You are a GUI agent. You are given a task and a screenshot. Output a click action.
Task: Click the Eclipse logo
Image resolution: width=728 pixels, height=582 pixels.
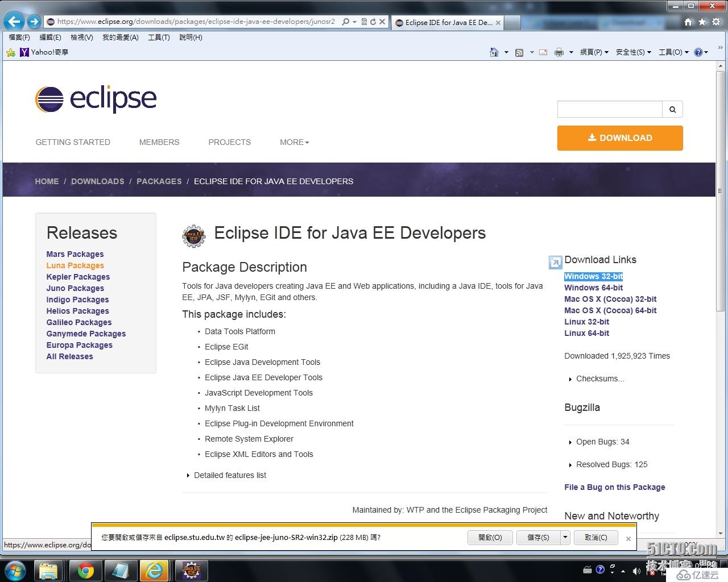click(96, 99)
